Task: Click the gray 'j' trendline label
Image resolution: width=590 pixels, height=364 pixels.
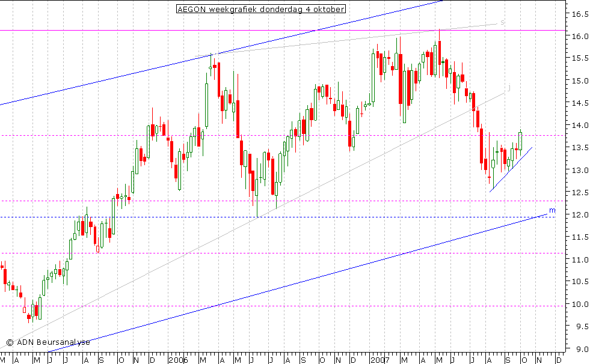Action: click(x=509, y=87)
